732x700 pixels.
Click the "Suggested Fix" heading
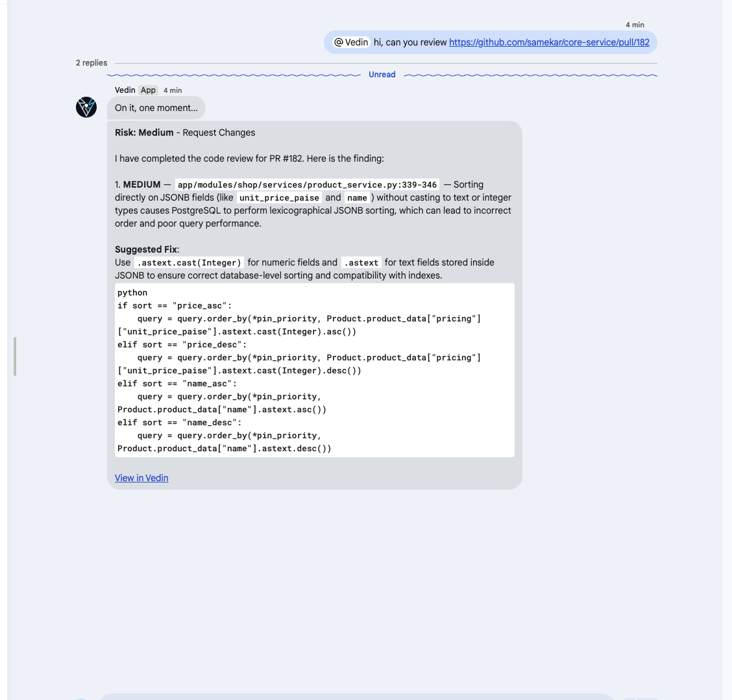click(145, 249)
